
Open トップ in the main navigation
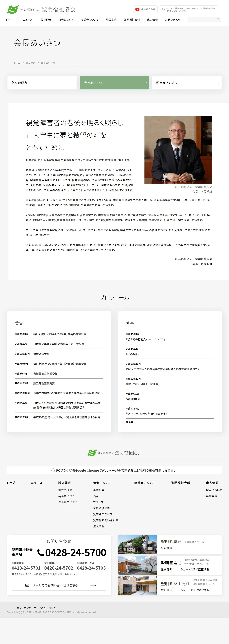[9, 20]
